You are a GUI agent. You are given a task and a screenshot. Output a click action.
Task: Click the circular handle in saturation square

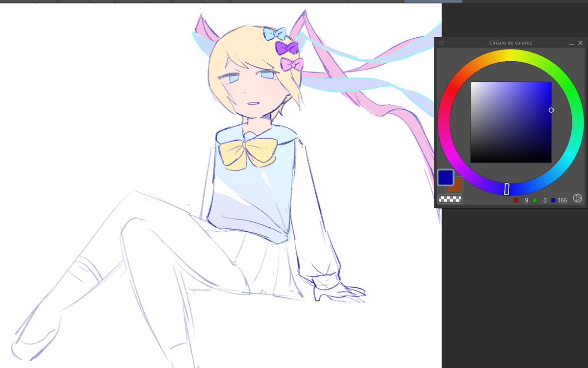[x=551, y=110]
